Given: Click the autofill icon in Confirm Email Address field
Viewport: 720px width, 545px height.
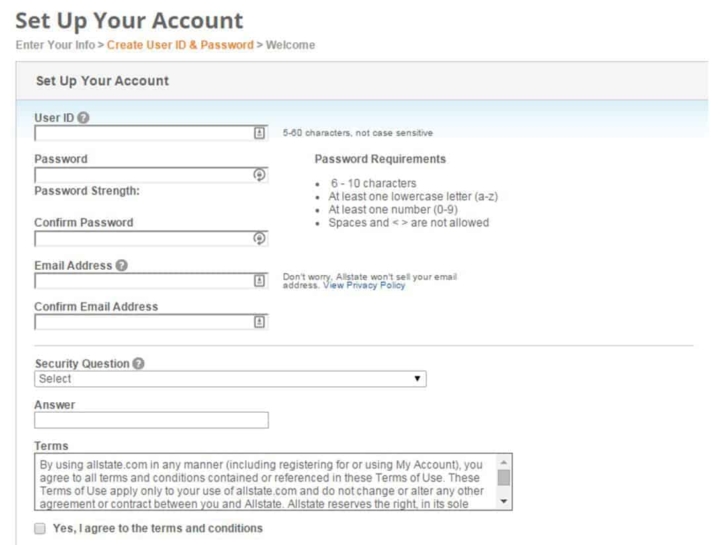Looking at the screenshot, I should pos(259,322).
